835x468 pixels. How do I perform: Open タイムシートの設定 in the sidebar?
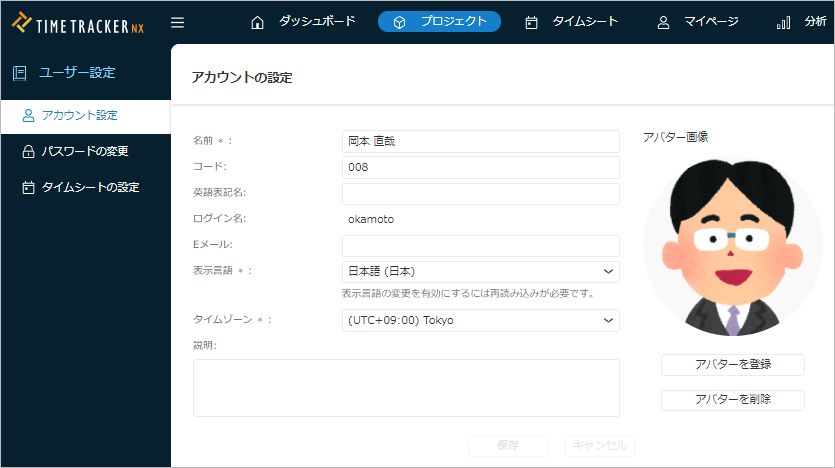click(89, 187)
